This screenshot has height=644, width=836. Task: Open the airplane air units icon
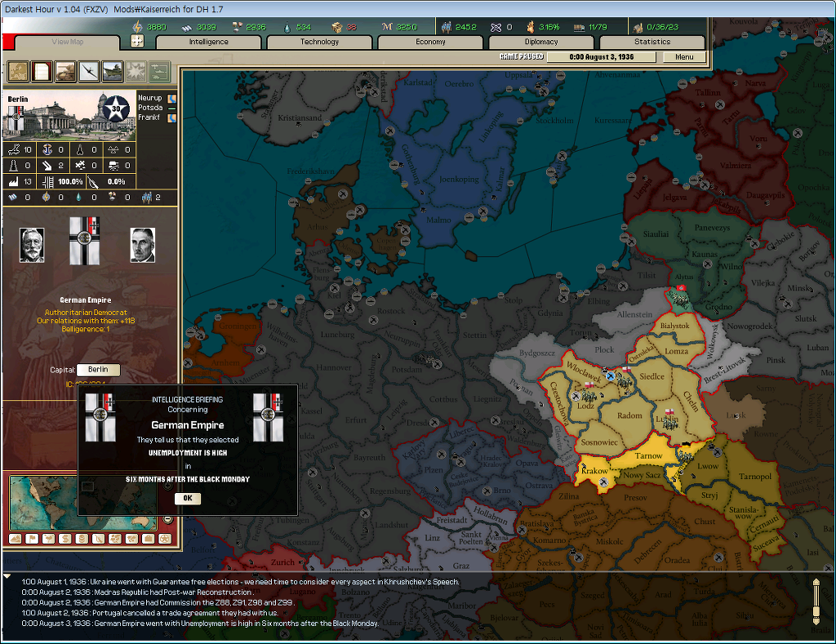tap(89, 72)
